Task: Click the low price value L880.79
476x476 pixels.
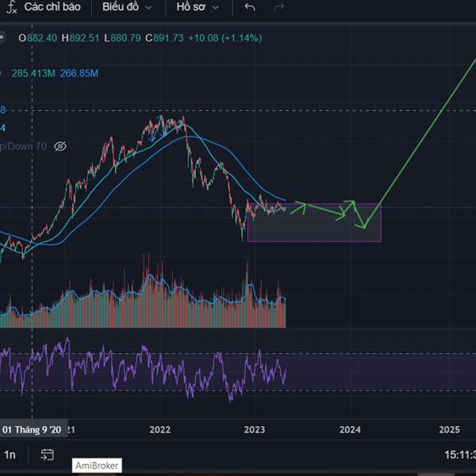Action: (122, 38)
